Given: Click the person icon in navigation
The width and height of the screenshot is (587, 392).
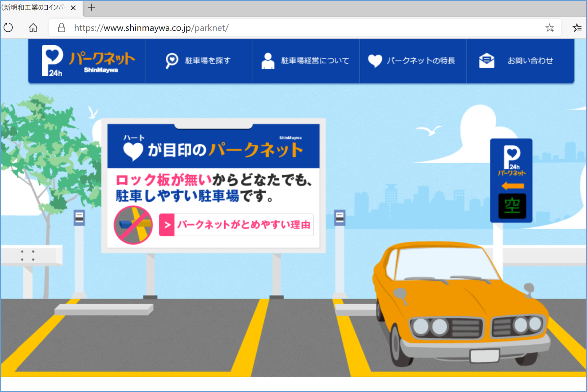Looking at the screenshot, I should (268, 61).
